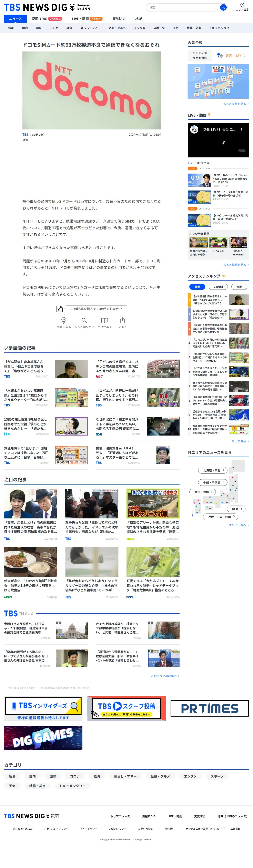Expand today's weather 東京都港区 chevron
Image resolution: width=253 pixels, height=868 pixels.
coord(245,56)
